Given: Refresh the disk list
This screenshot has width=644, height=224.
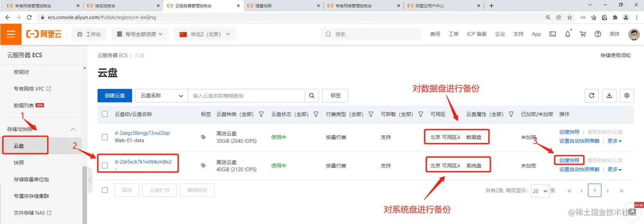Looking at the screenshot, I should pos(591,96).
